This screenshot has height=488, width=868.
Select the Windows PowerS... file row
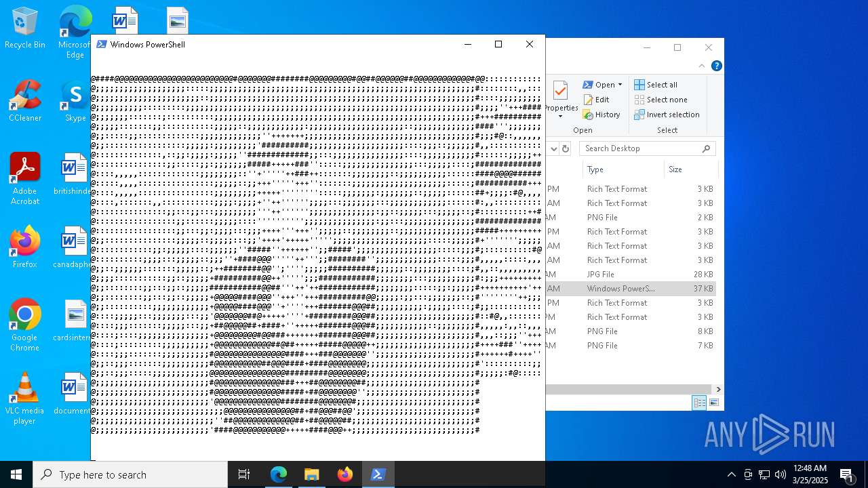point(631,289)
